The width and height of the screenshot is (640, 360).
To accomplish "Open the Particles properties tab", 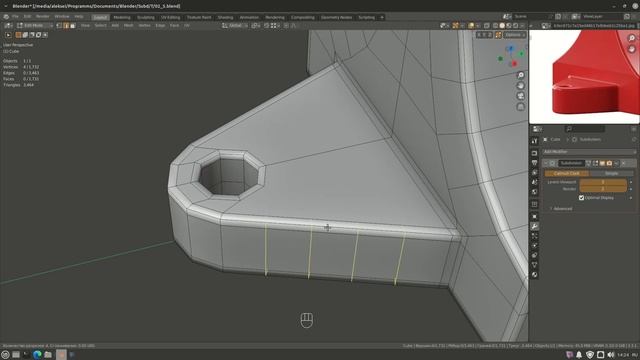I will point(534,236).
